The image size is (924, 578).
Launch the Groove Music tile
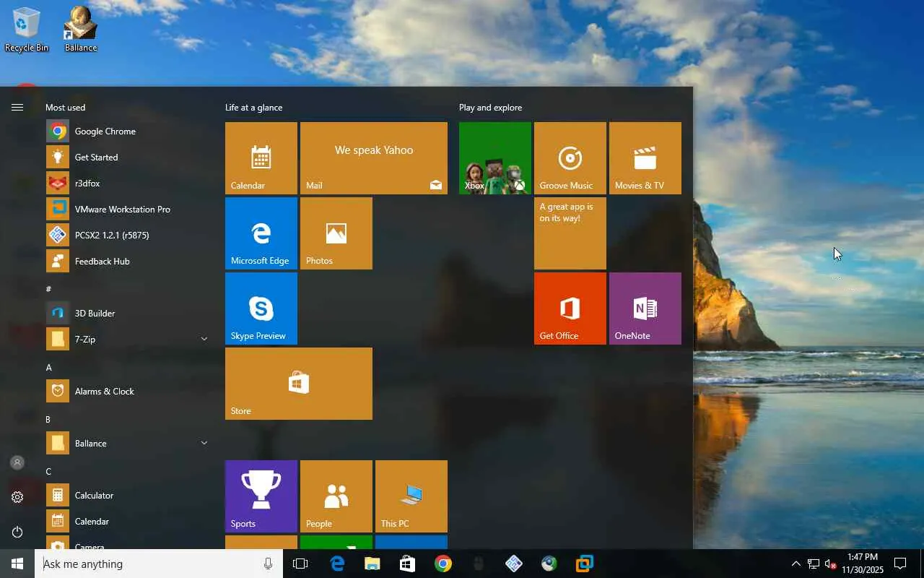click(x=570, y=158)
